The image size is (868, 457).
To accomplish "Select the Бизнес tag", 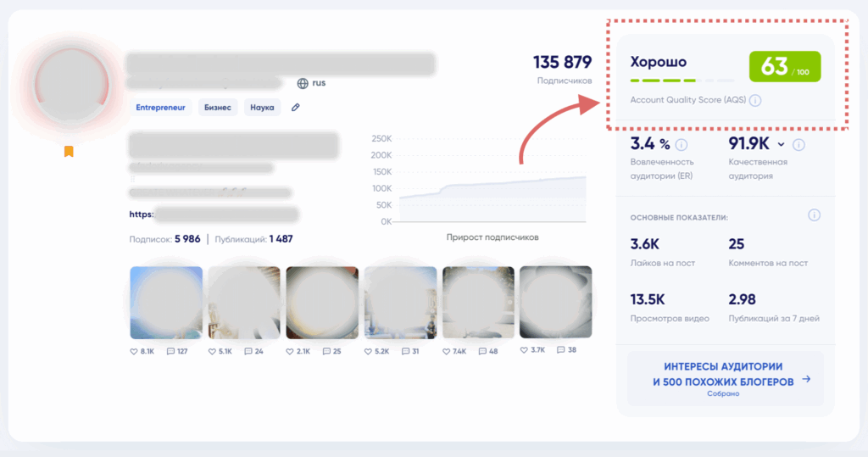I will 218,108.
